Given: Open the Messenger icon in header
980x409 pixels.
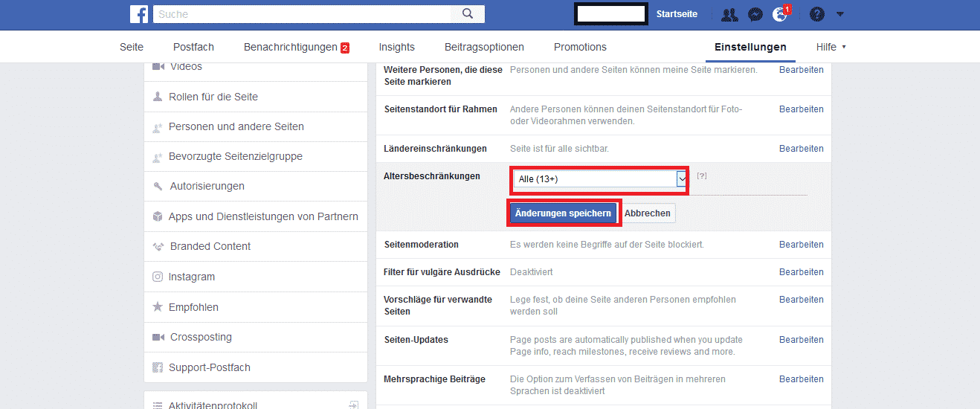Looking at the screenshot, I should coord(754,14).
